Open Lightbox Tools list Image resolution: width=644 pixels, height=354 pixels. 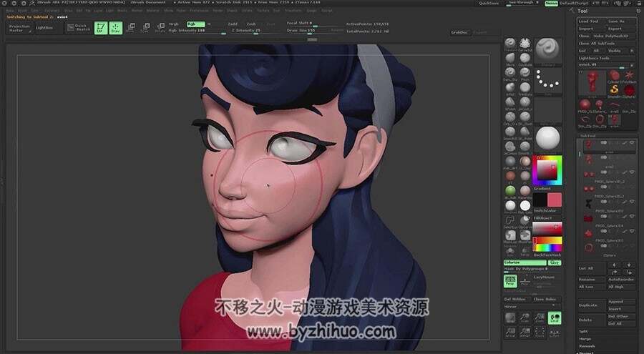click(x=594, y=58)
